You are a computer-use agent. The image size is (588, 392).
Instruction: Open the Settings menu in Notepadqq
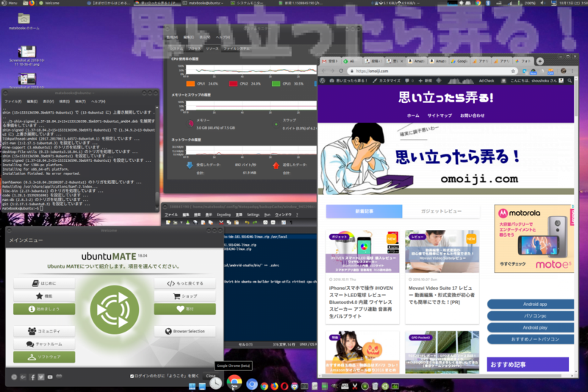253,215
